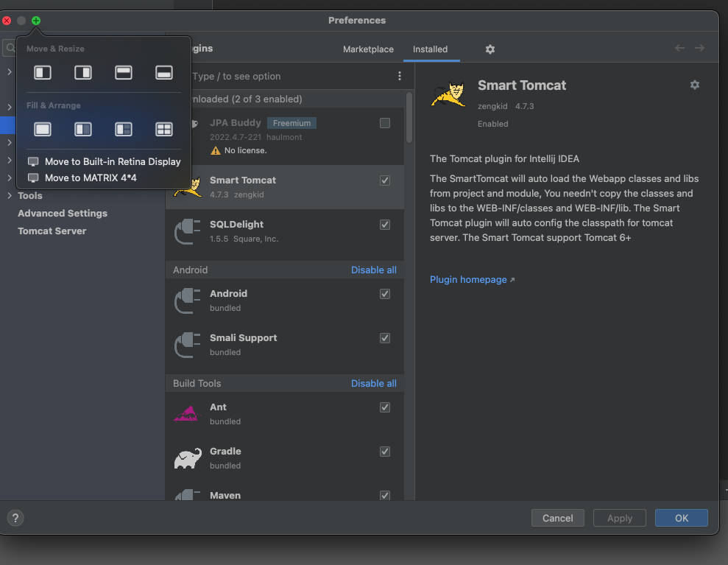
Task: Select the Maven plugin name
Action: coord(225,495)
